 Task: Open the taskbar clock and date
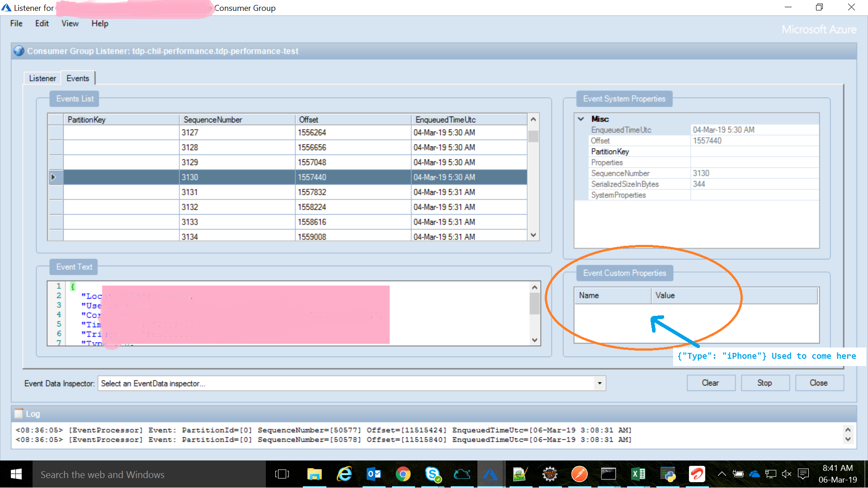pyautogui.click(x=838, y=474)
